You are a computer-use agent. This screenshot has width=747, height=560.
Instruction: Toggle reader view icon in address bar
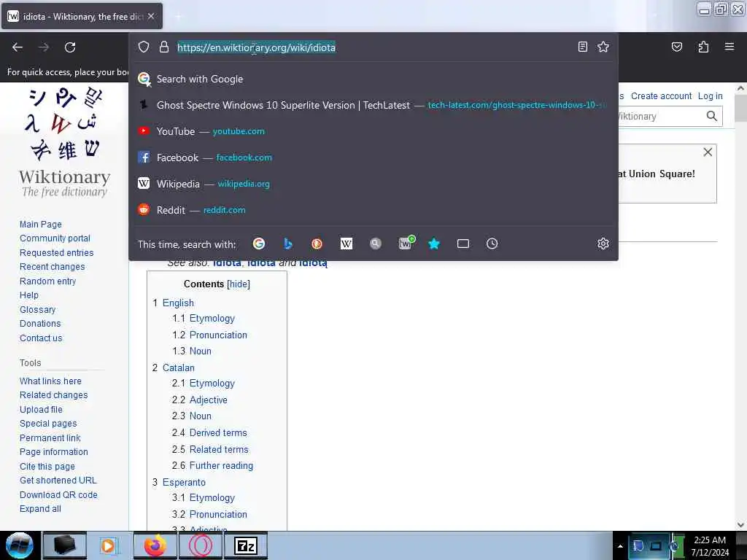pyautogui.click(x=582, y=47)
